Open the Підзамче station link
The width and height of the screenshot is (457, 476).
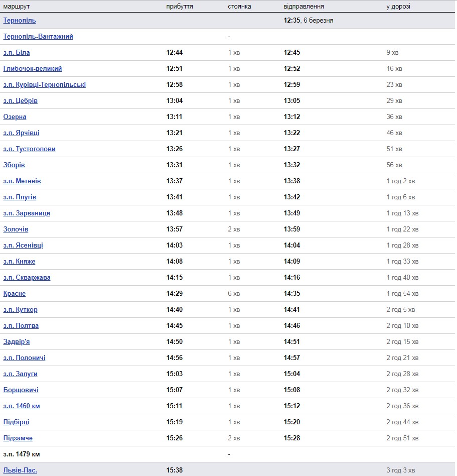(18, 438)
